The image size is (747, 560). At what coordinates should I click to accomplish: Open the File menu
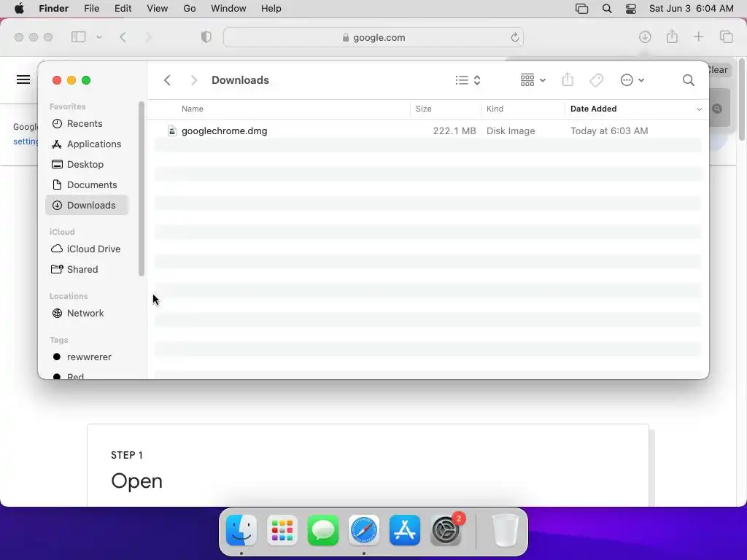click(91, 9)
